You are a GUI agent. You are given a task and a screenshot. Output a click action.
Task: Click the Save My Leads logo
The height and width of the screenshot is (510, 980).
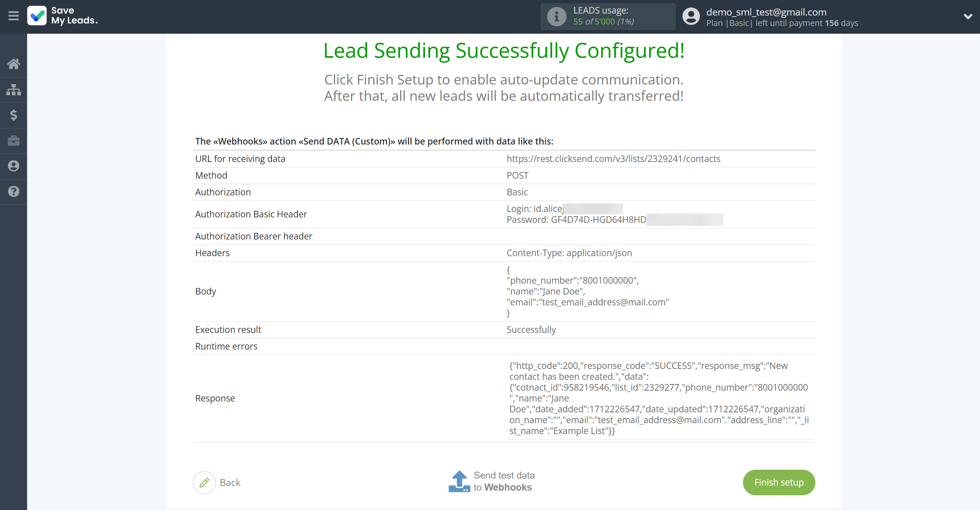pyautogui.click(x=62, y=16)
